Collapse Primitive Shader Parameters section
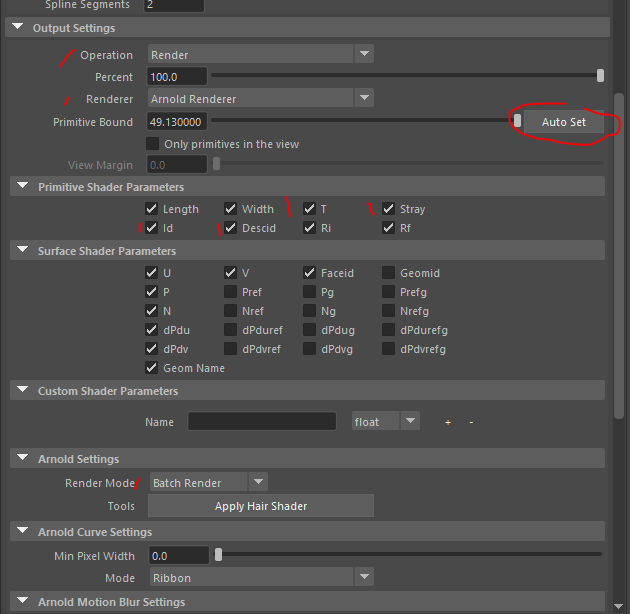 (x=23, y=186)
